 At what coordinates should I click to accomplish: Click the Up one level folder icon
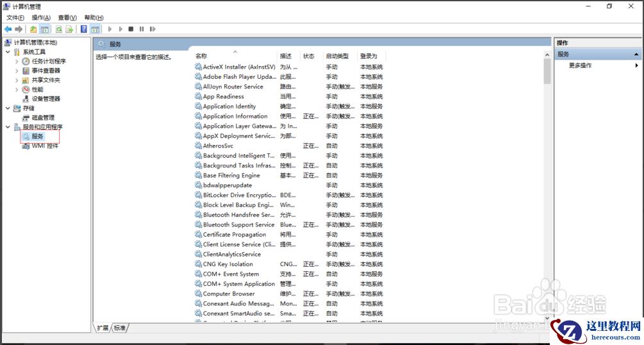click(x=33, y=29)
